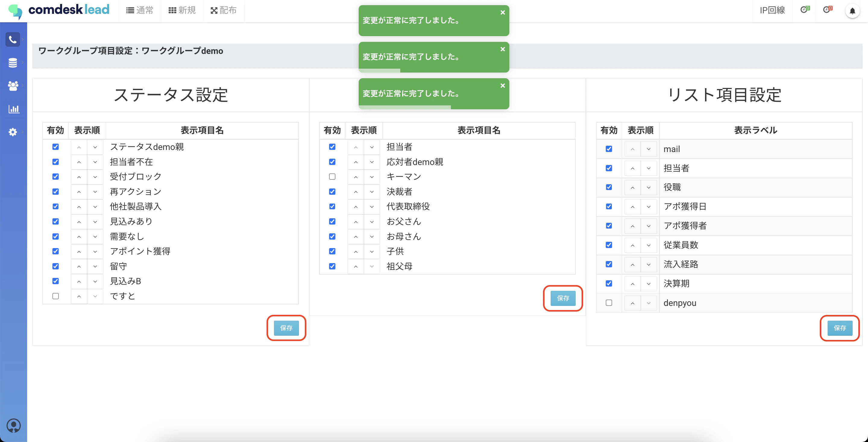The height and width of the screenshot is (442, 868).
Task: Enable the ですと status checkbox
Action: click(x=55, y=296)
